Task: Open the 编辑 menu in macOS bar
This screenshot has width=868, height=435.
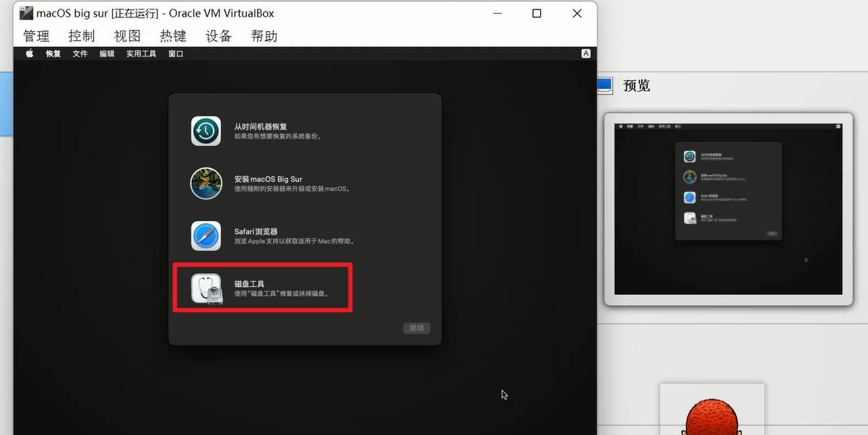Action: click(107, 53)
